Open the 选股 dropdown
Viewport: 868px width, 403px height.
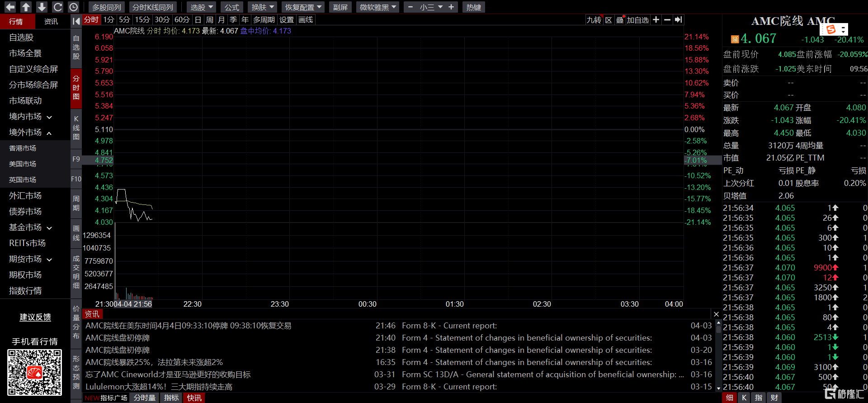pyautogui.click(x=202, y=7)
